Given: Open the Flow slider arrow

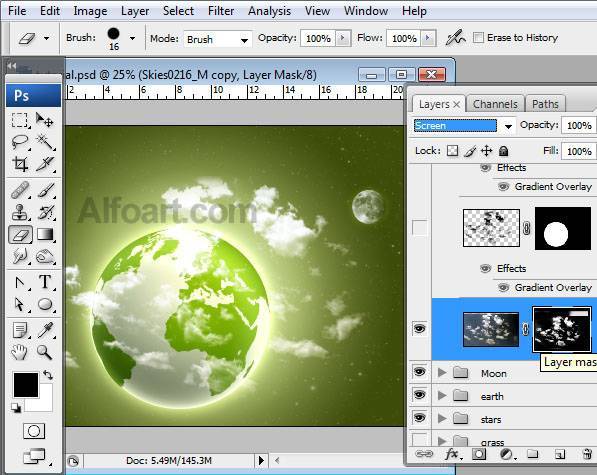Looking at the screenshot, I should point(428,38).
